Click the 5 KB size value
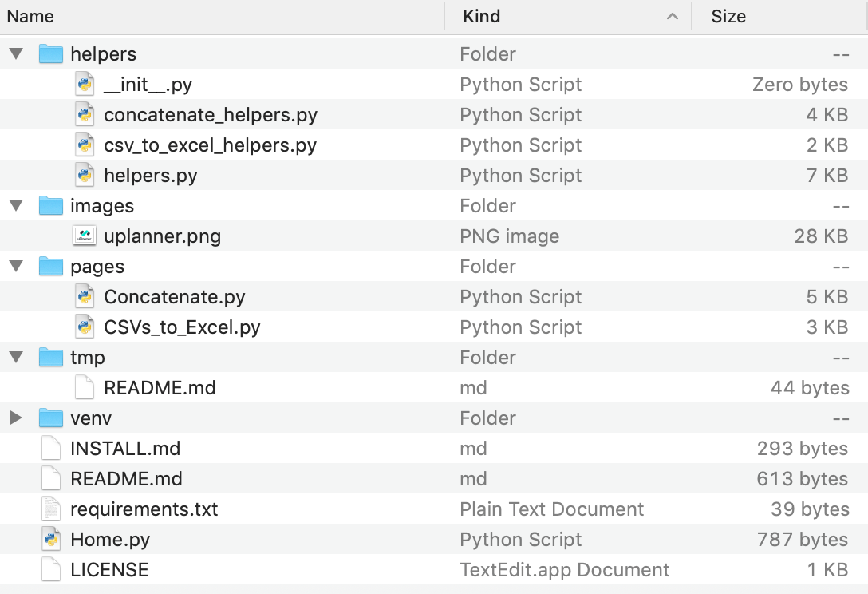This screenshot has width=868, height=594. 827,296
